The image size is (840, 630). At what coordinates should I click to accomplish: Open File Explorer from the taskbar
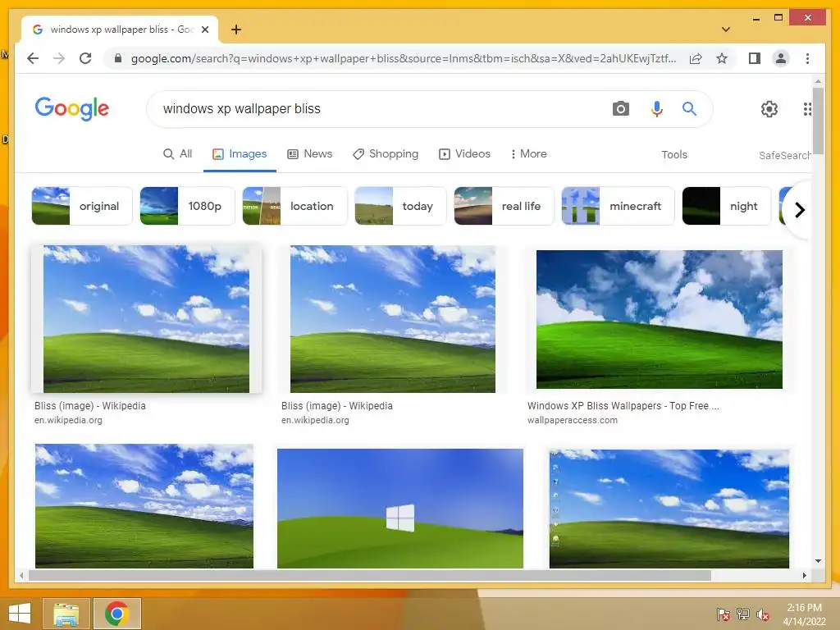click(66, 614)
